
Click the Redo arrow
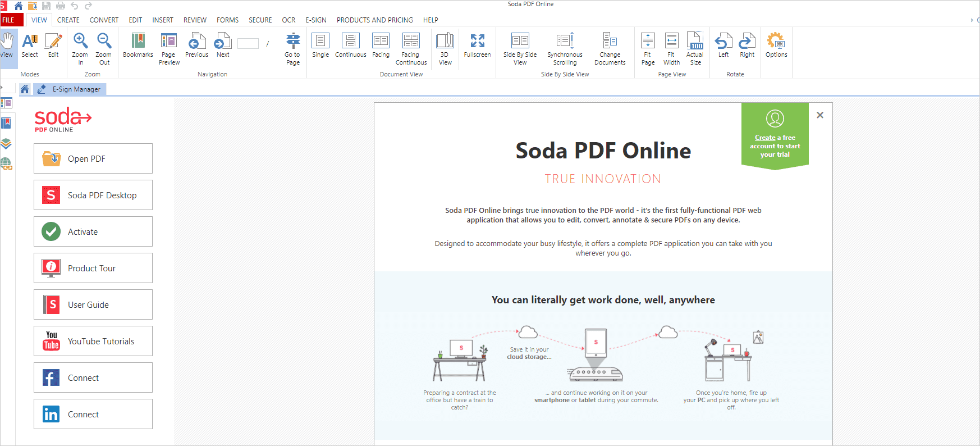(88, 6)
